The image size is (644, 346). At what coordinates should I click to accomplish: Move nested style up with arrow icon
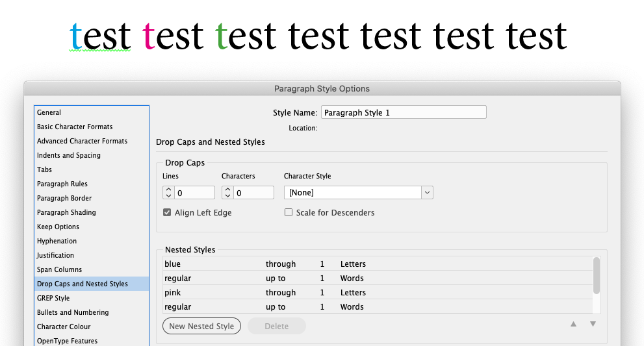click(x=573, y=324)
